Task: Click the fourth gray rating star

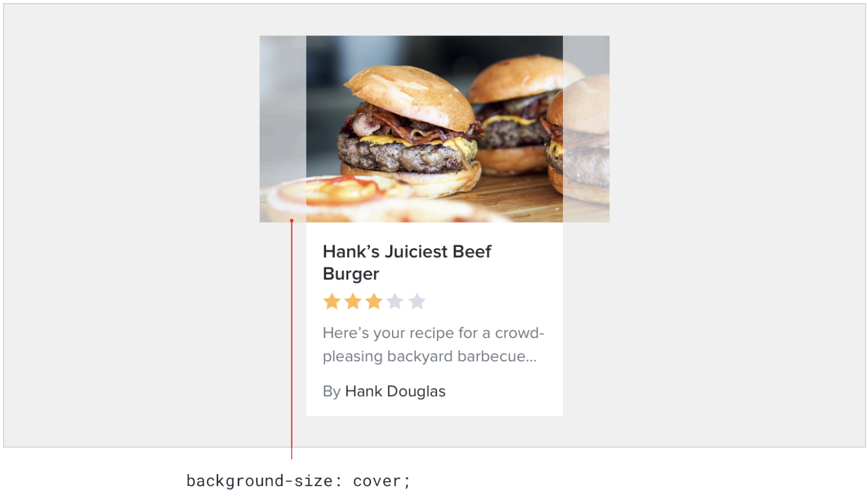Action: point(395,301)
